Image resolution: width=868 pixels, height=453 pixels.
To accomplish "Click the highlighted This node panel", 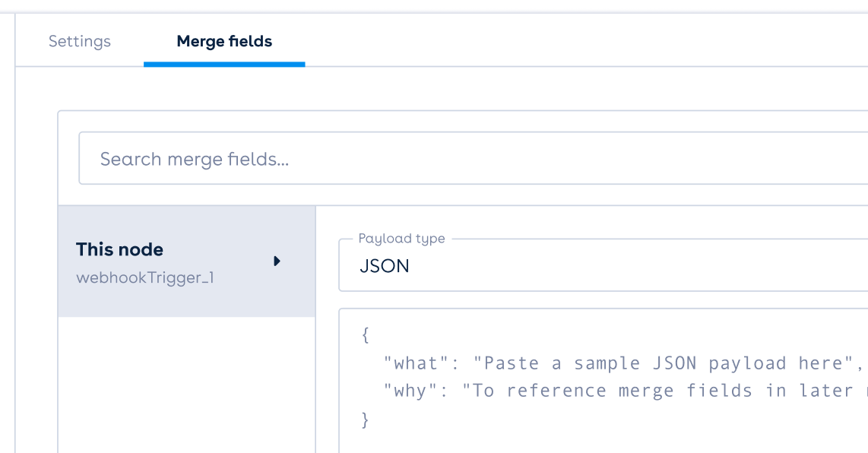I will pos(186,261).
